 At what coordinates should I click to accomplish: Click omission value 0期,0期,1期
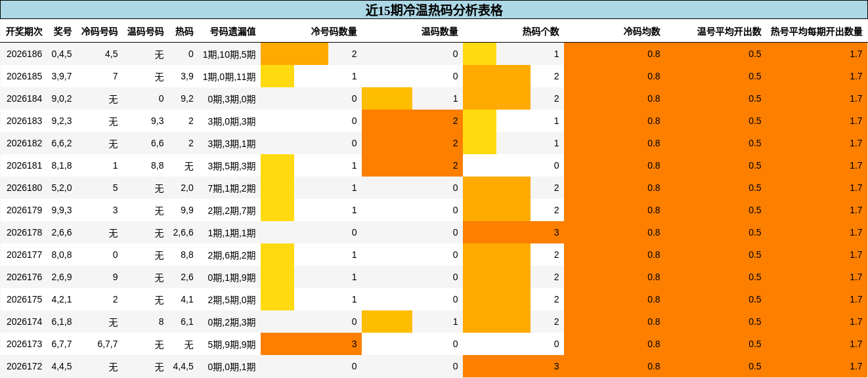(232, 367)
